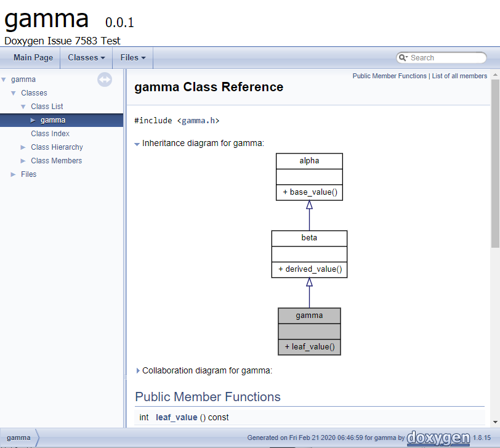Collapse the Inheritance diagram section
500x448 pixels.
coord(137,144)
